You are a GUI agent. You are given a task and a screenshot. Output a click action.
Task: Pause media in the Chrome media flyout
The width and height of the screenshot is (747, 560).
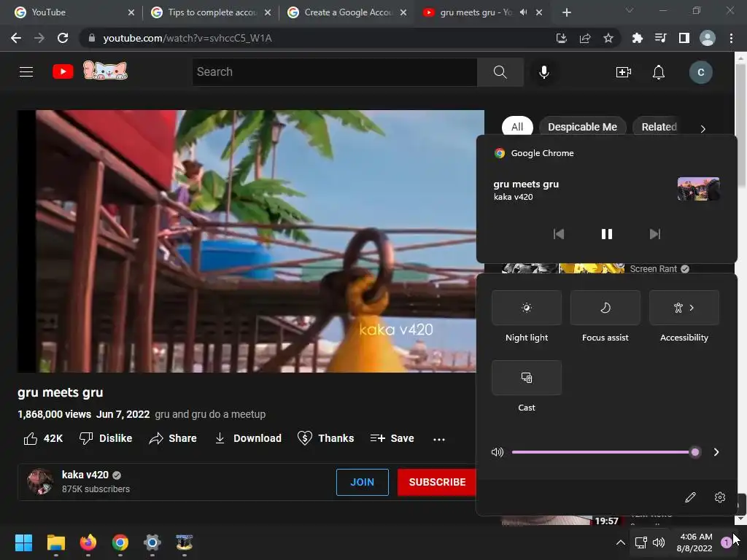(606, 234)
